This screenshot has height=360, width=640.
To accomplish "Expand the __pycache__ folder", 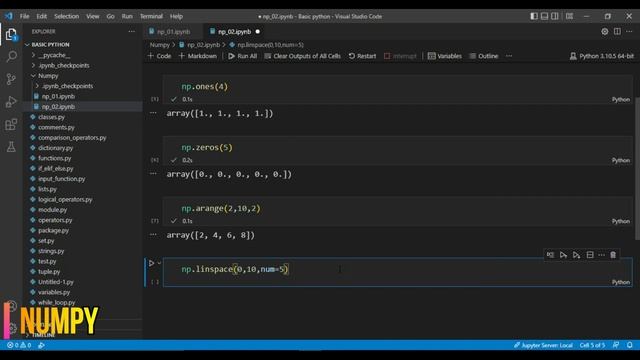I will [x=54, y=55].
